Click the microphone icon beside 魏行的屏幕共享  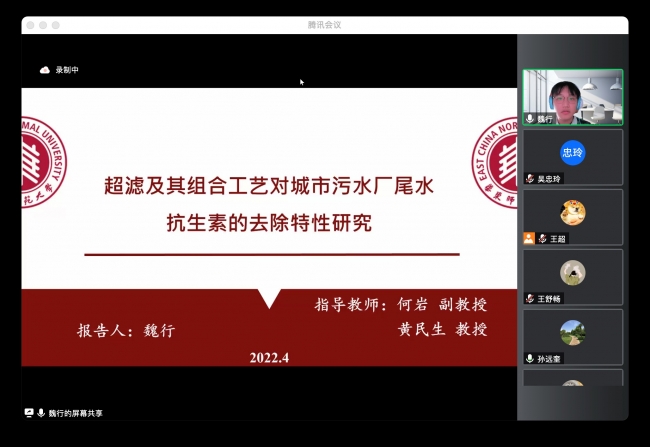(x=42, y=413)
